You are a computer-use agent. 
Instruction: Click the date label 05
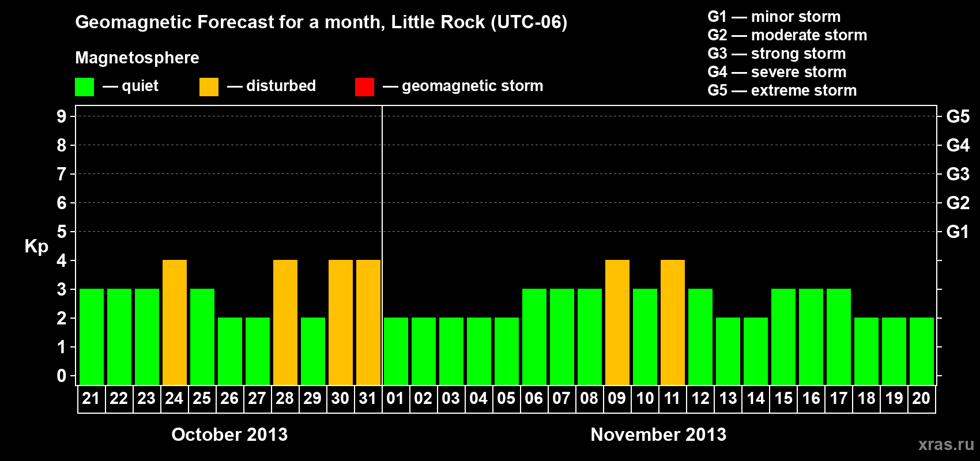pos(506,398)
